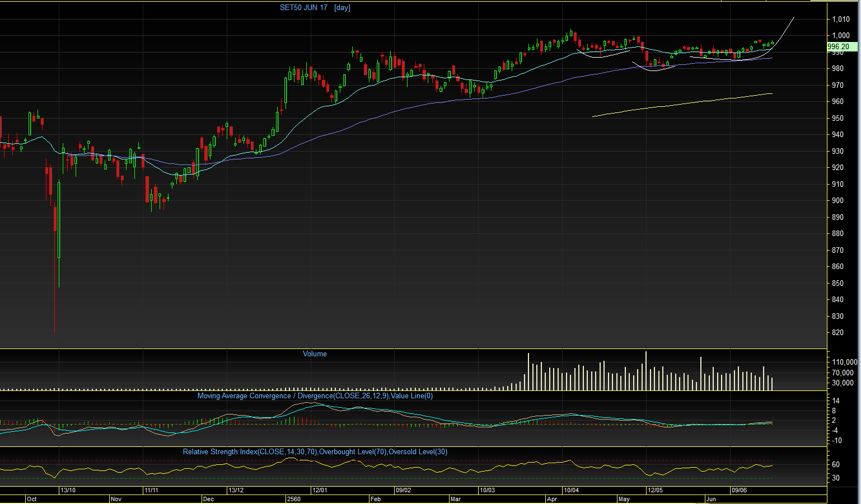The image size is (861, 504).
Task: Click the 860 price axis value
Action: (x=838, y=266)
